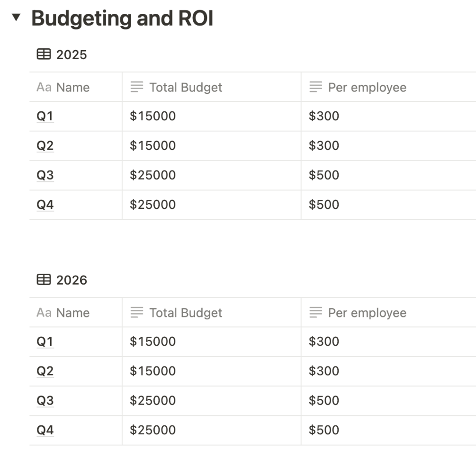
Task: Open the Total Budget column menu in 2025
Action: 186,87
